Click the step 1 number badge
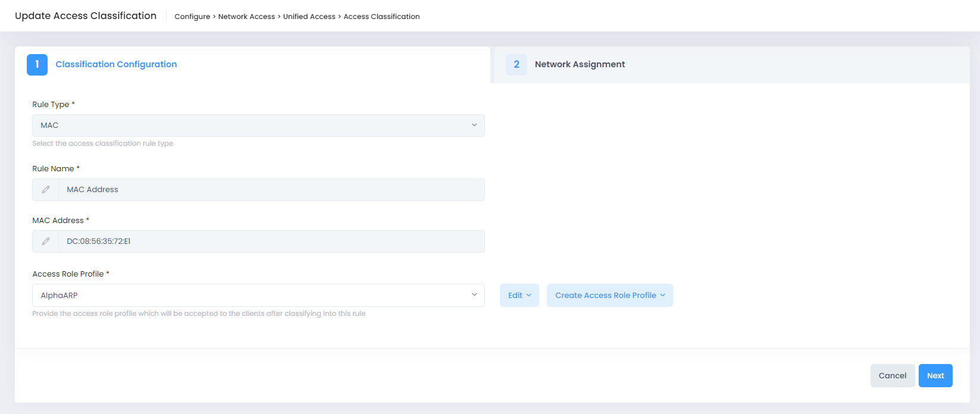 point(37,64)
